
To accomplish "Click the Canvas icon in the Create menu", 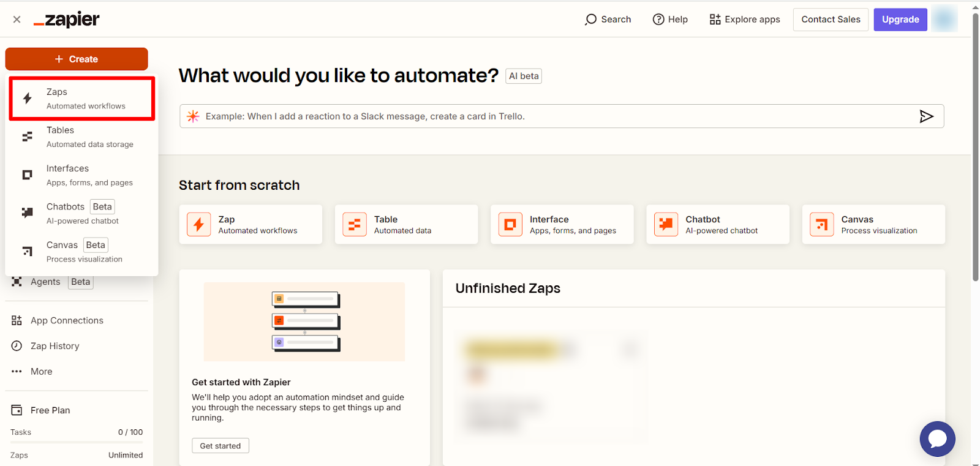I will [27, 252].
